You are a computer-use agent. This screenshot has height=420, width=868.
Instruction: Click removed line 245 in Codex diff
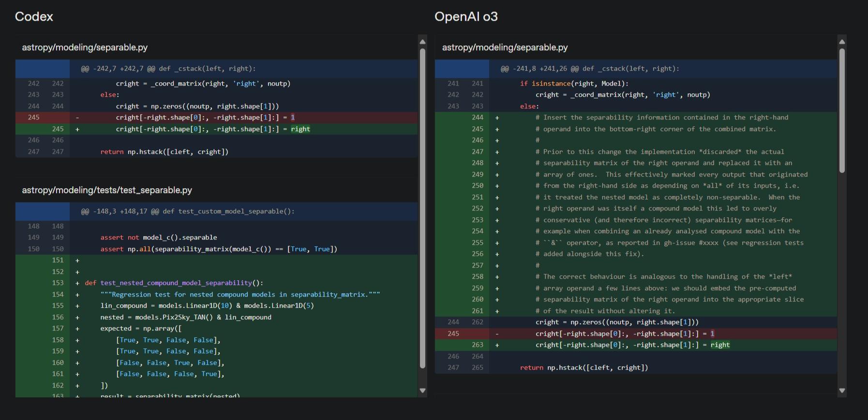click(216, 118)
